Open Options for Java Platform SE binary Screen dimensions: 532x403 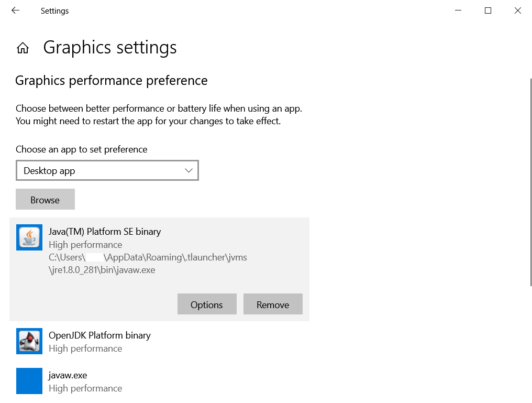pyautogui.click(x=207, y=304)
